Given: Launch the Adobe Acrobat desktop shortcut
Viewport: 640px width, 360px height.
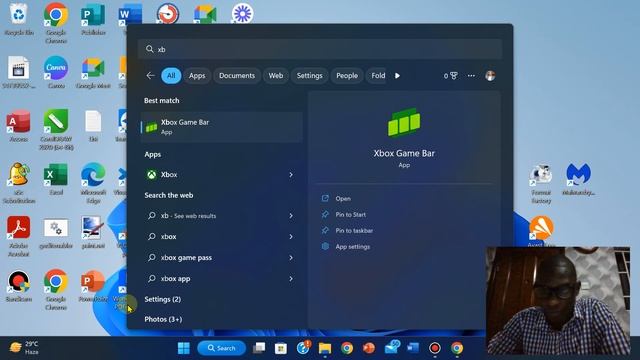Looking at the screenshot, I should coord(18,236).
